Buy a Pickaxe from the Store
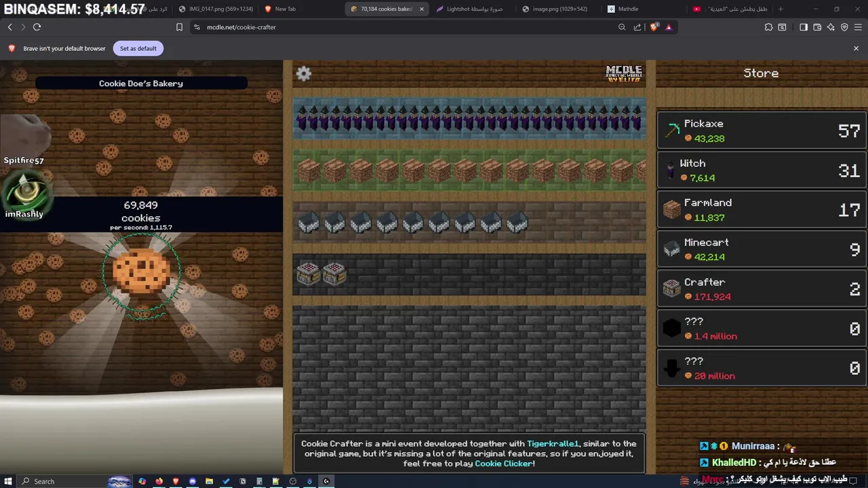 (762, 130)
